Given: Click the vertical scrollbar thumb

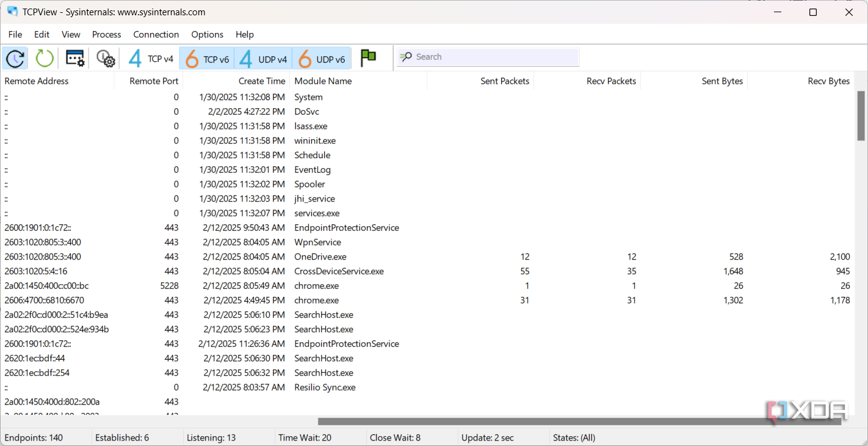Looking at the screenshot, I should pos(861,116).
